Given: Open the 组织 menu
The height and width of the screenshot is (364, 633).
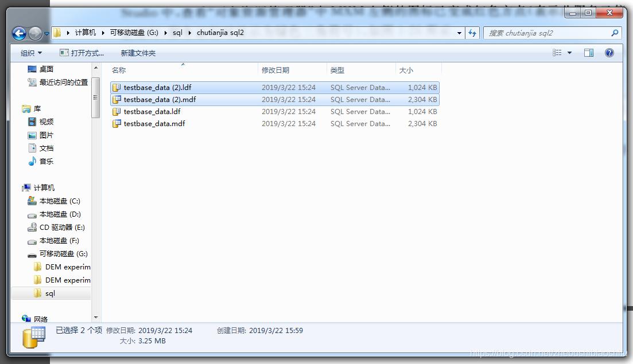Looking at the screenshot, I should pyautogui.click(x=31, y=53).
